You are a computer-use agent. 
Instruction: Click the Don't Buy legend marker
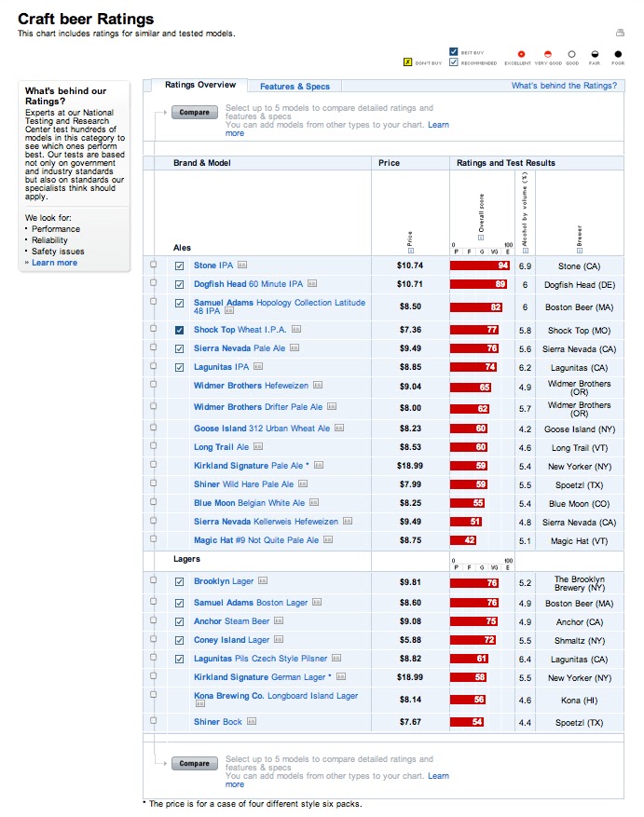pos(408,62)
